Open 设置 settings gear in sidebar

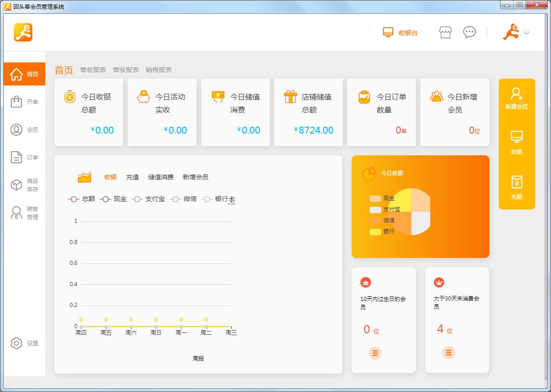point(24,343)
